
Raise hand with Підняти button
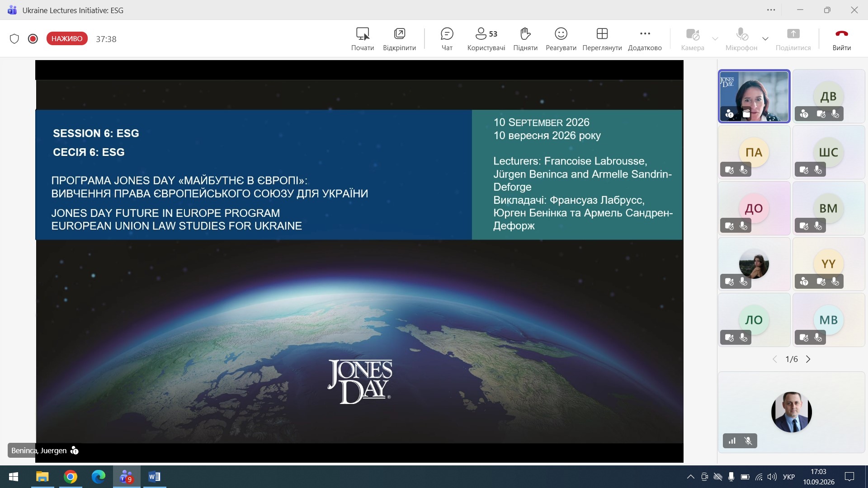[x=525, y=39]
